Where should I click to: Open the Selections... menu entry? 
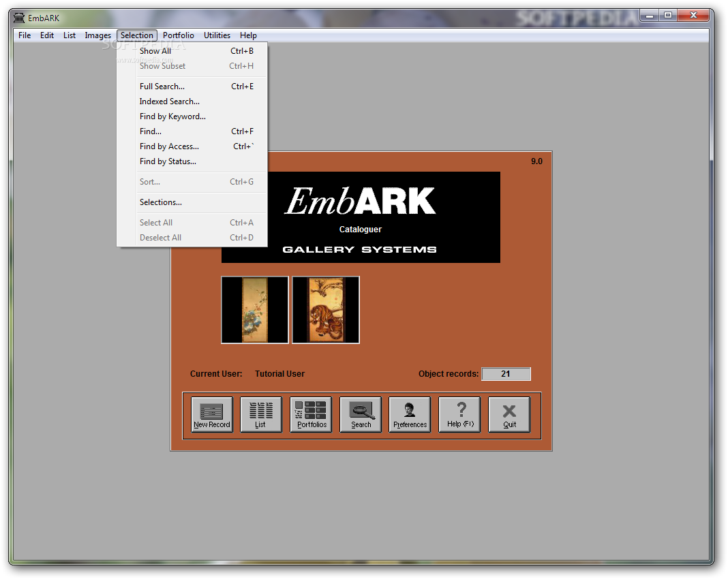(x=192, y=202)
